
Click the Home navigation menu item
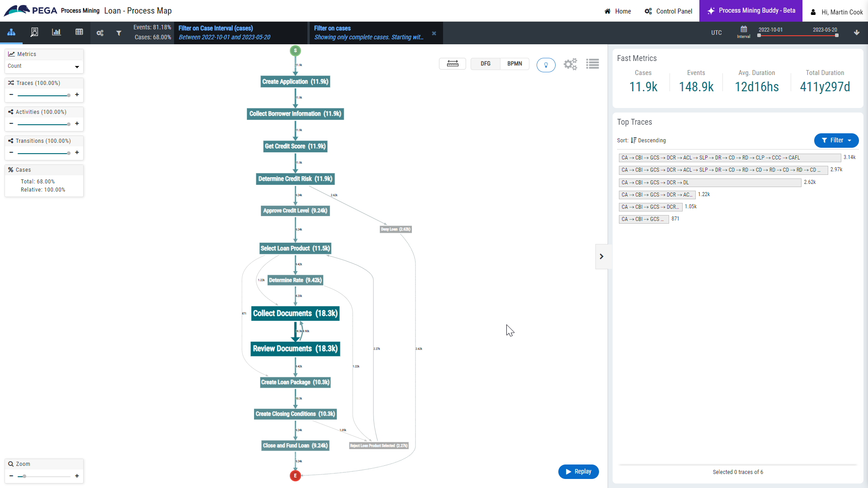[618, 10]
